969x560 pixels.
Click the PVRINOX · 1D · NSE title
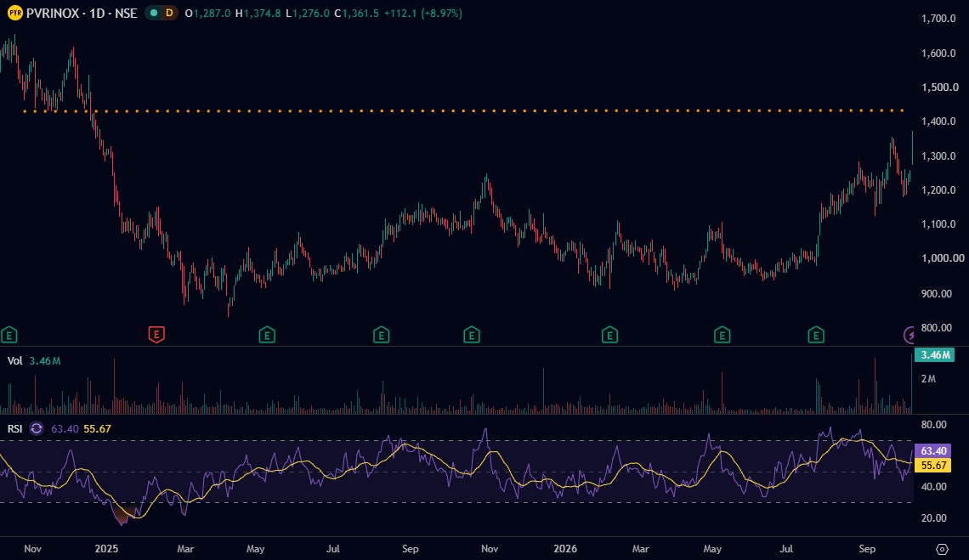click(82, 13)
